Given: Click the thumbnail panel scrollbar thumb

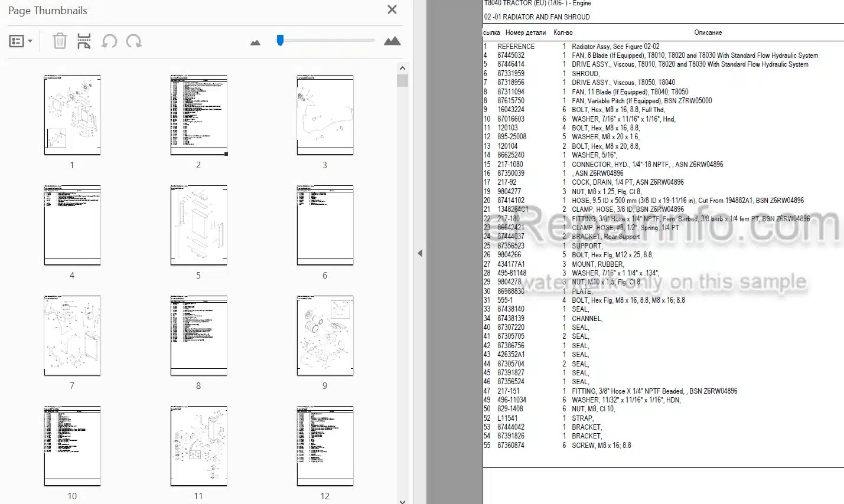Looking at the screenshot, I should click(x=402, y=80).
